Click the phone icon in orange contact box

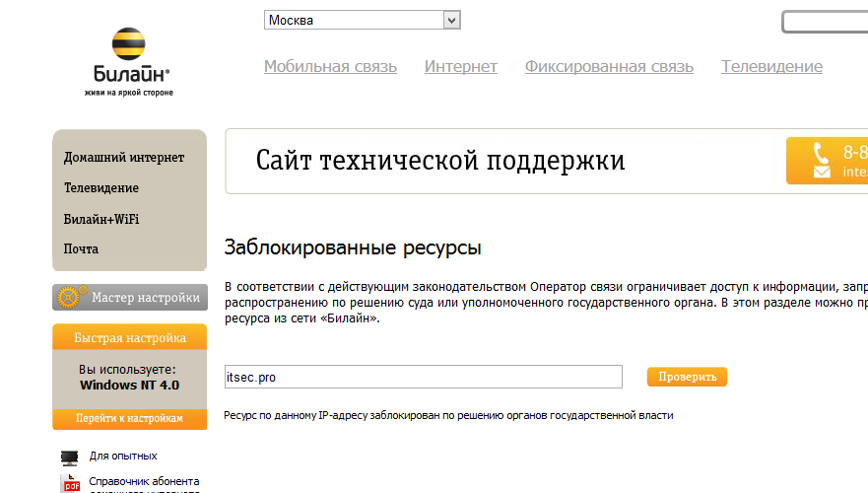(x=821, y=152)
